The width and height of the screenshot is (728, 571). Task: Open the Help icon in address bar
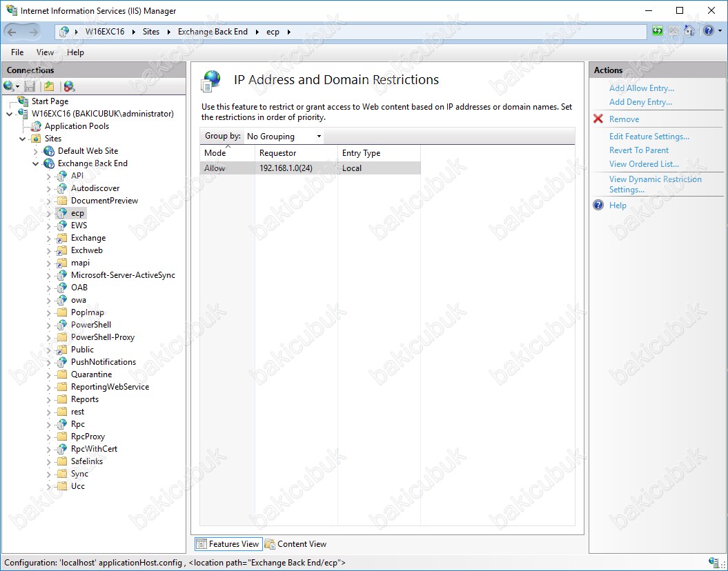coord(709,31)
